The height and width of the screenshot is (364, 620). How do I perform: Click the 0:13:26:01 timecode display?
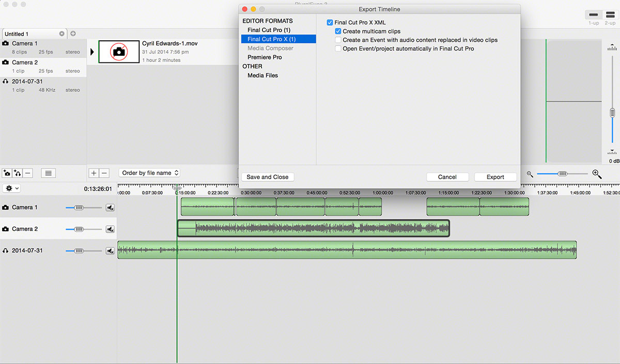click(x=98, y=189)
